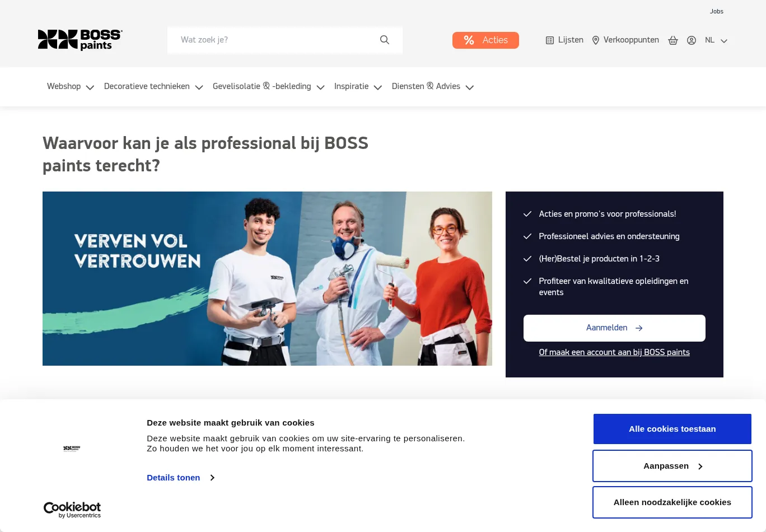Click Alle cookies toestaan button
The image size is (766, 532).
pos(672,429)
